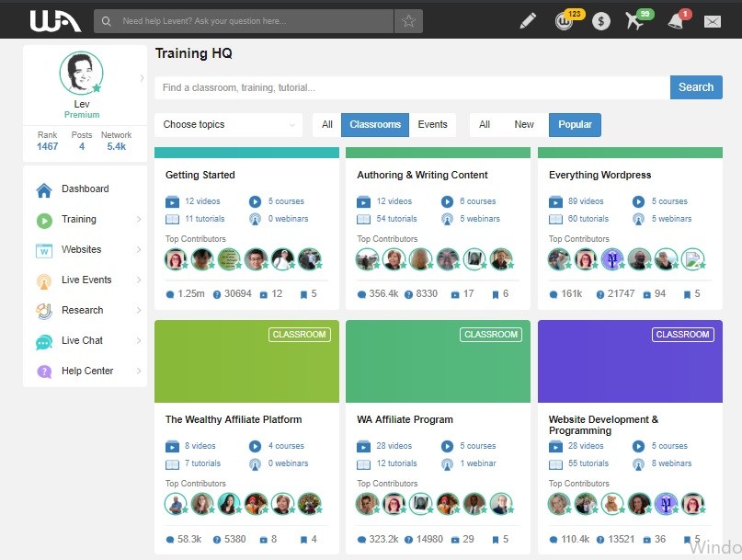Click the top help question search field
742x560 pixels.
(244, 21)
